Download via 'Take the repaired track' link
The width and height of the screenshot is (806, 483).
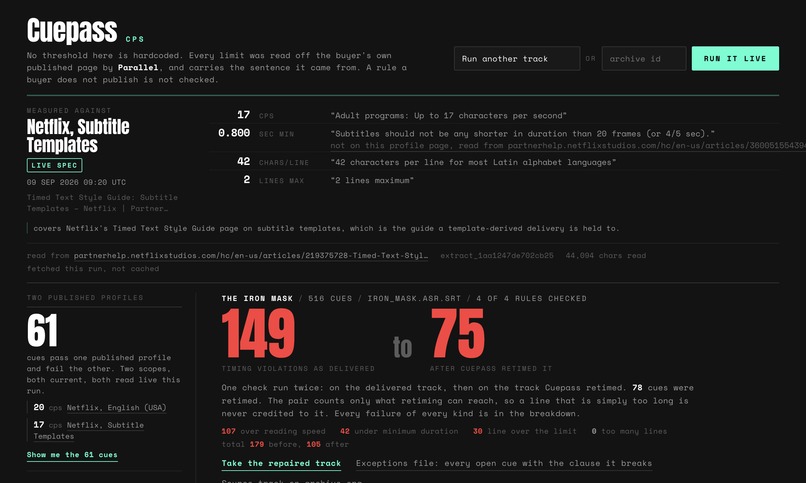[x=281, y=463]
